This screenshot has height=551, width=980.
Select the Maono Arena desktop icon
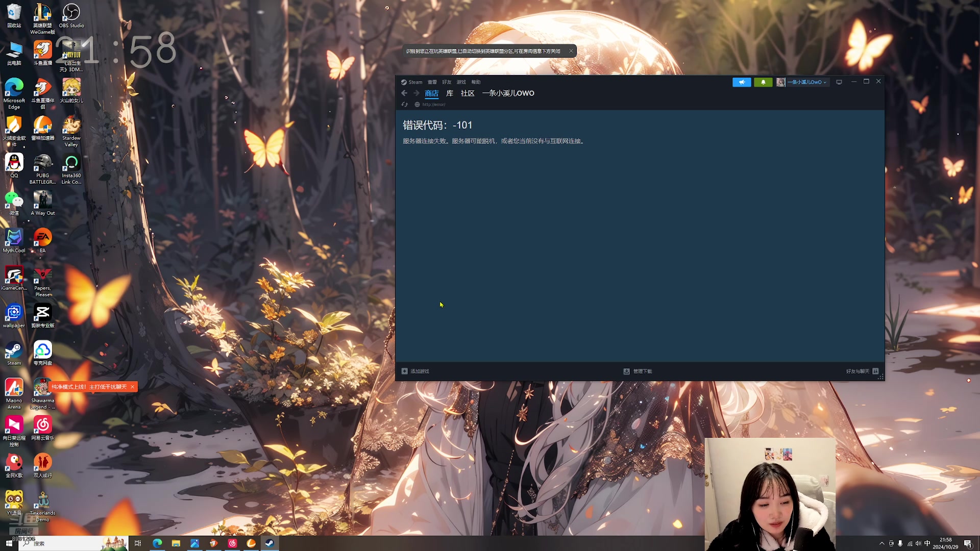click(14, 394)
